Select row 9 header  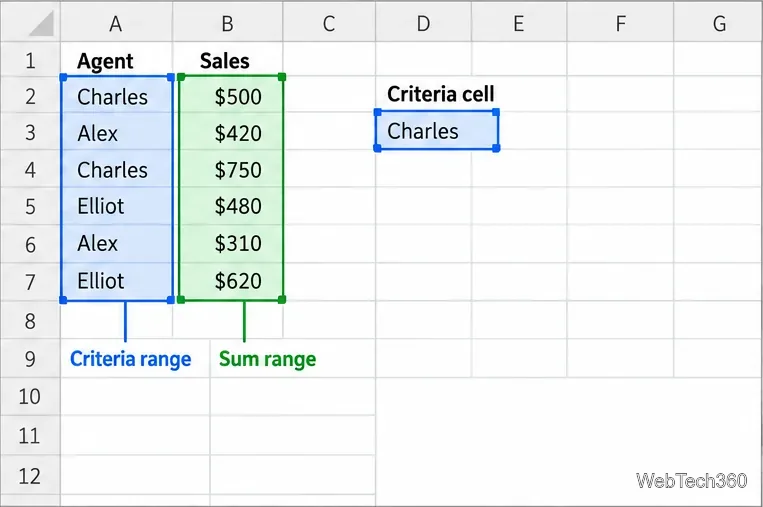(x=30, y=359)
